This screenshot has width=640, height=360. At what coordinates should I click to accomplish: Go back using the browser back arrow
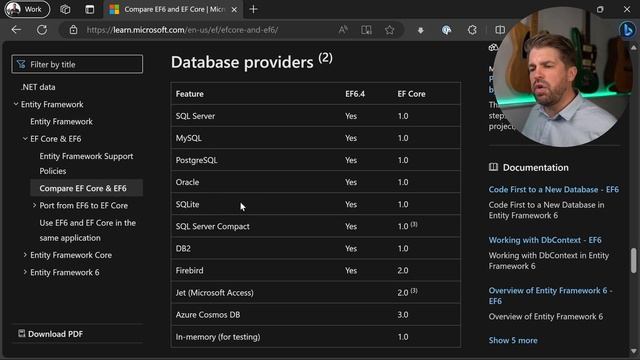point(16,30)
